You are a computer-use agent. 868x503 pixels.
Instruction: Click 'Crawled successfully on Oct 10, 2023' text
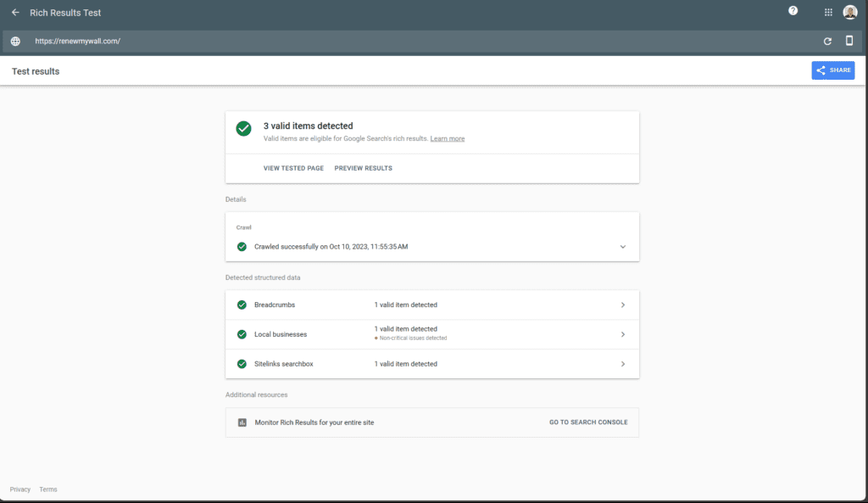(x=331, y=247)
